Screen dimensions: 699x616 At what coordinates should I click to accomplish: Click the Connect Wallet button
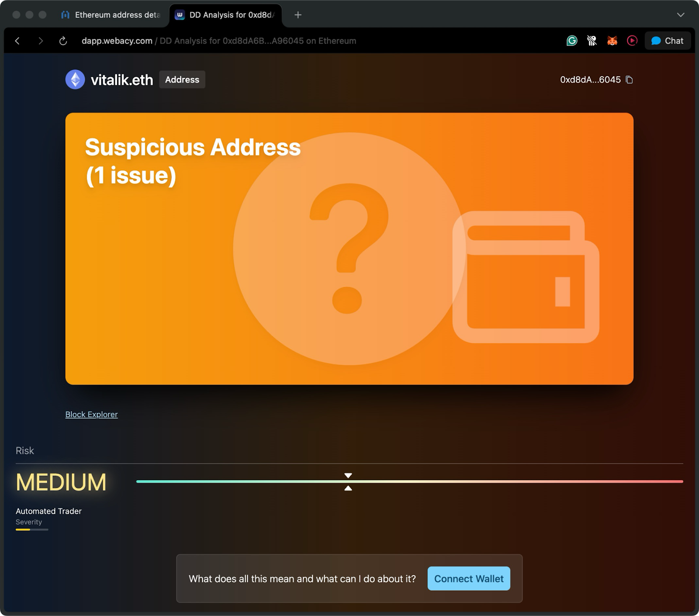pos(468,578)
